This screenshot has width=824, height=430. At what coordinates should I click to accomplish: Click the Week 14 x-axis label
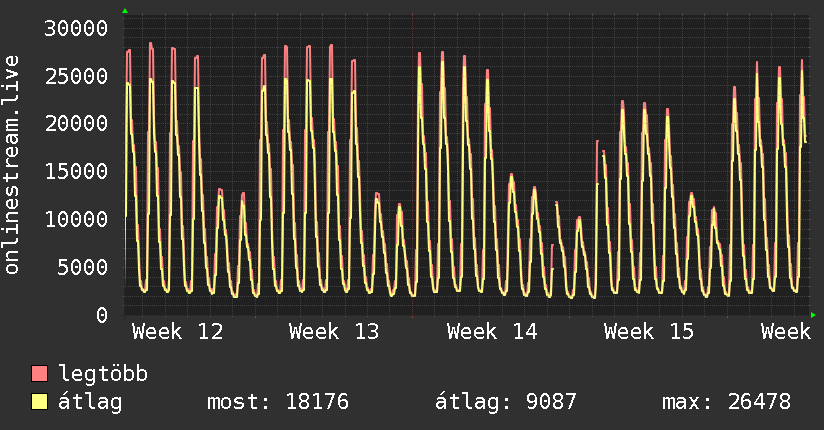coord(492,331)
